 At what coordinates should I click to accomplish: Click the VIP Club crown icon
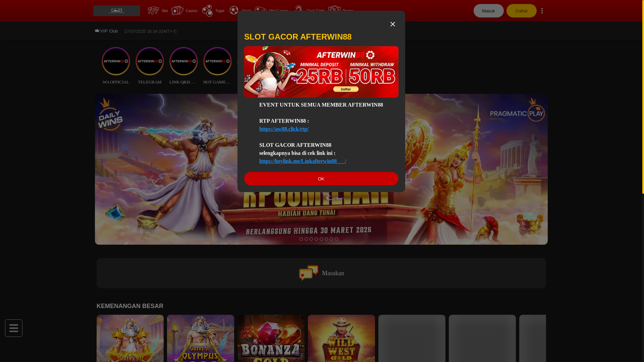tap(97, 31)
